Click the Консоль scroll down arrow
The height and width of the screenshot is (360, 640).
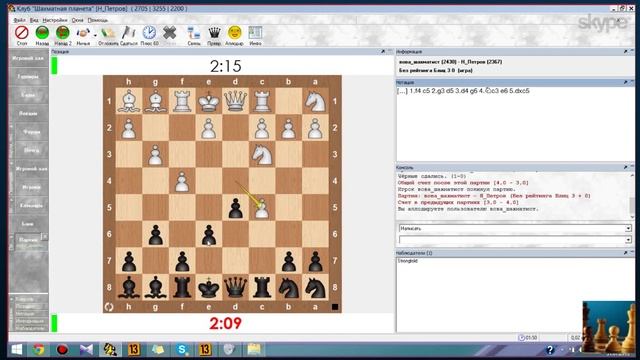coord(631,218)
